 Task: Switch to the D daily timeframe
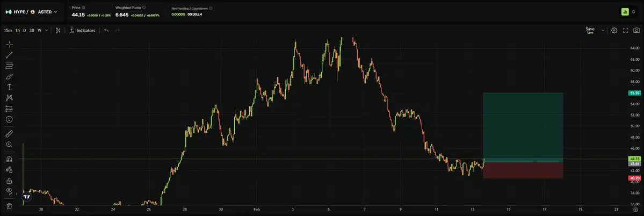[25, 31]
